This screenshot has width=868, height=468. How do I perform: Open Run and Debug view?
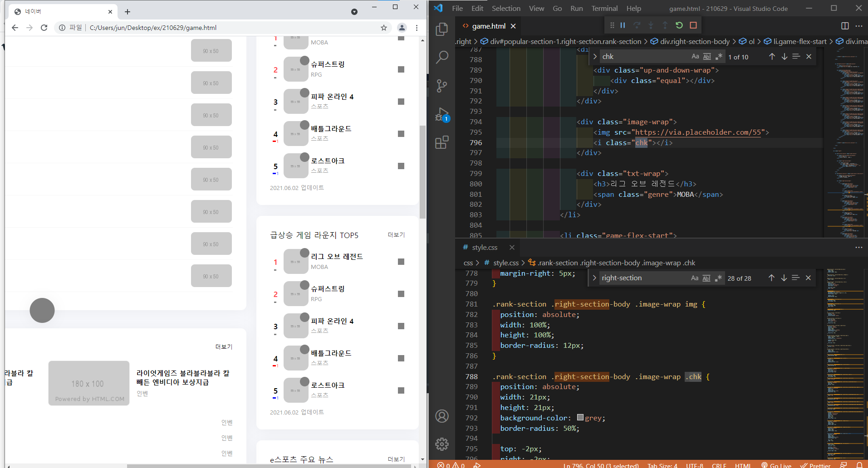pyautogui.click(x=441, y=115)
